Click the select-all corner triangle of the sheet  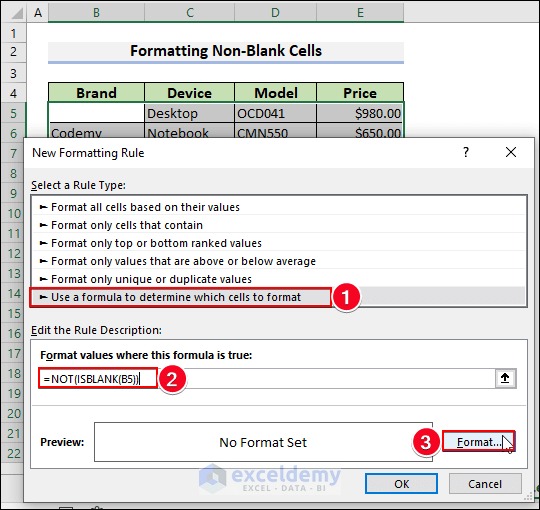point(16,13)
